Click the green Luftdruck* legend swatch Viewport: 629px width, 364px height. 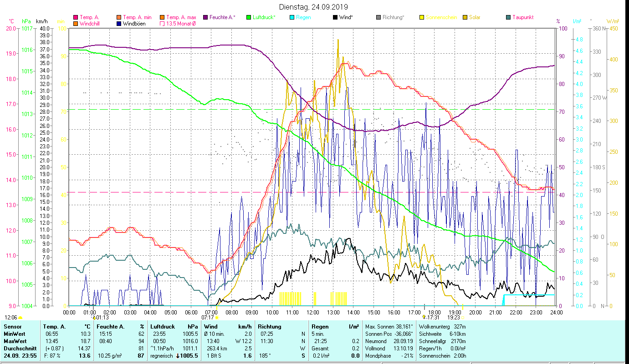point(248,17)
